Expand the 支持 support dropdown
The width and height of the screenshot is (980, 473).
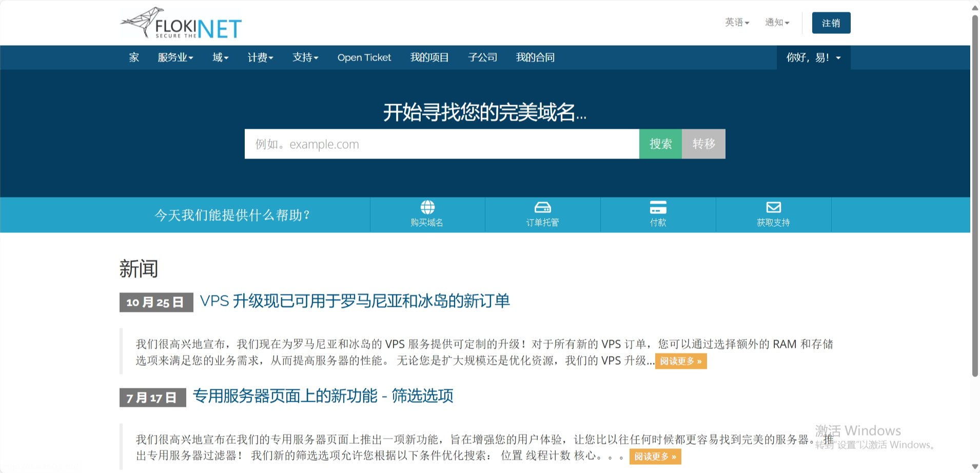pyautogui.click(x=305, y=57)
